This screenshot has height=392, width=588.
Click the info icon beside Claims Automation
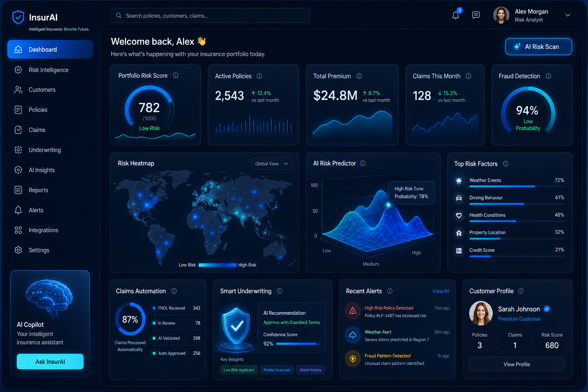point(174,291)
